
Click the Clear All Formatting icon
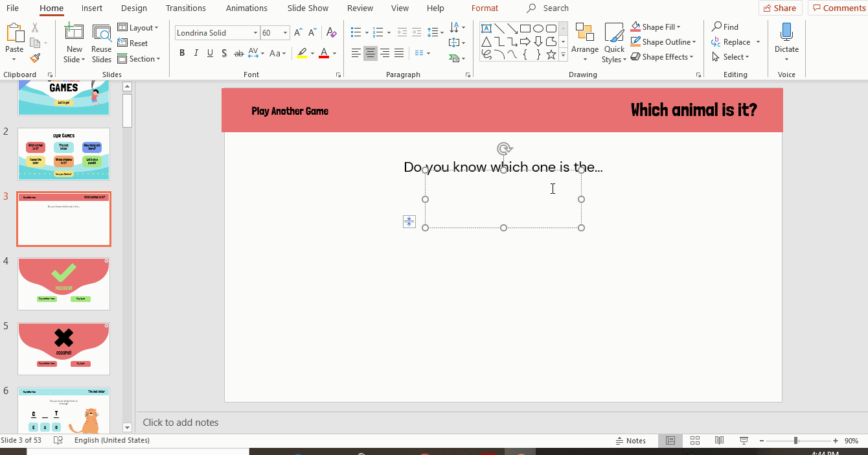click(332, 32)
